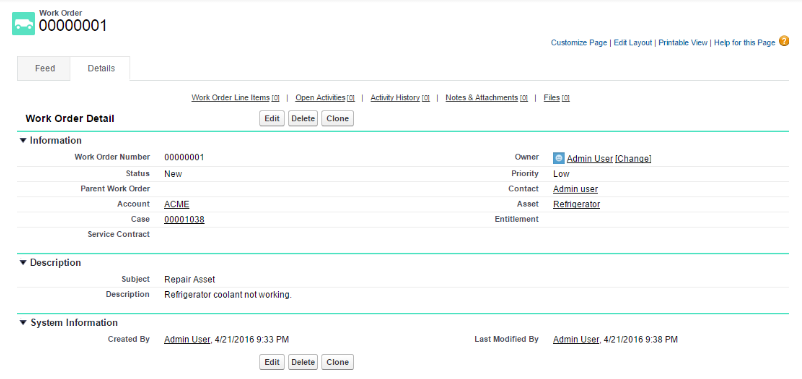The image size is (802, 379).
Task: Click Work Order Number field value 00000001
Action: [184, 157]
